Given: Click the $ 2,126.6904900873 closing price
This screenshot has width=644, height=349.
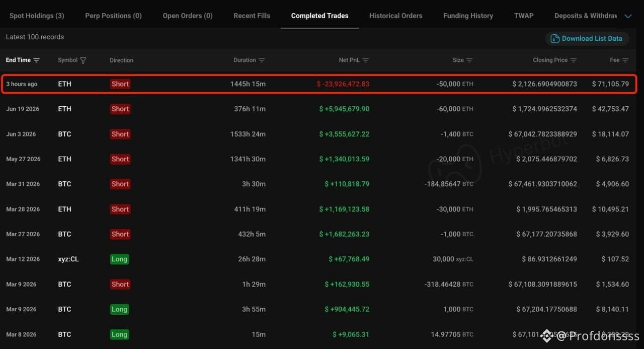Looking at the screenshot, I should (545, 84).
